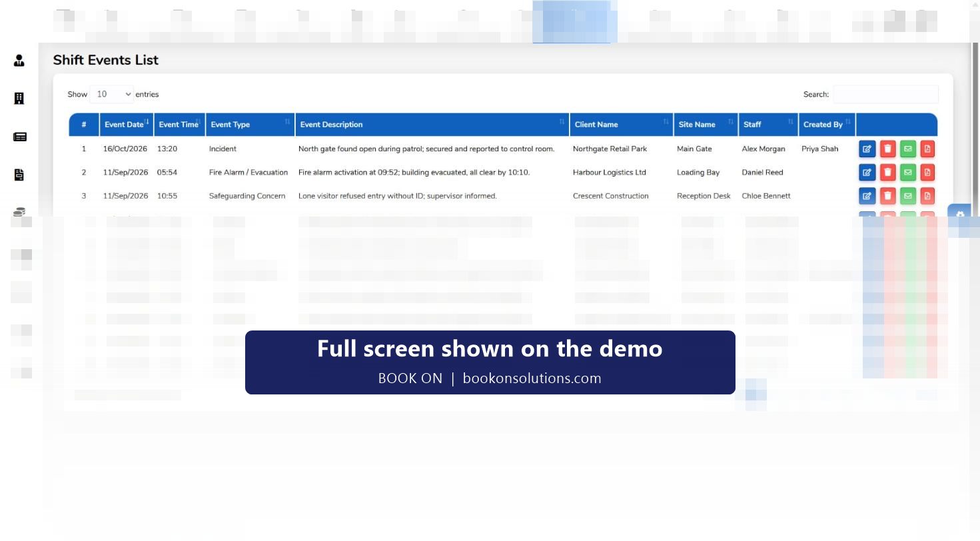Export Harbour Logistics Ltd event as PDF
Image resolution: width=980 pixels, height=541 pixels.
tap(927, 173)
